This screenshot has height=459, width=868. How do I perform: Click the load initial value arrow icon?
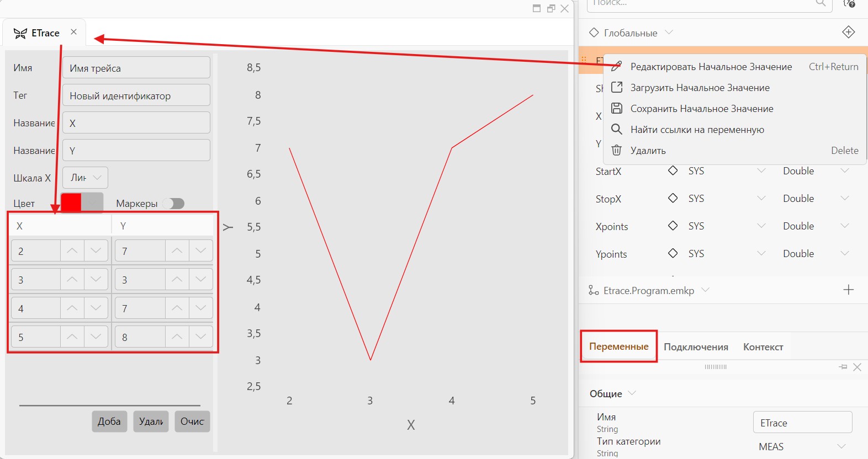(617, 87)
